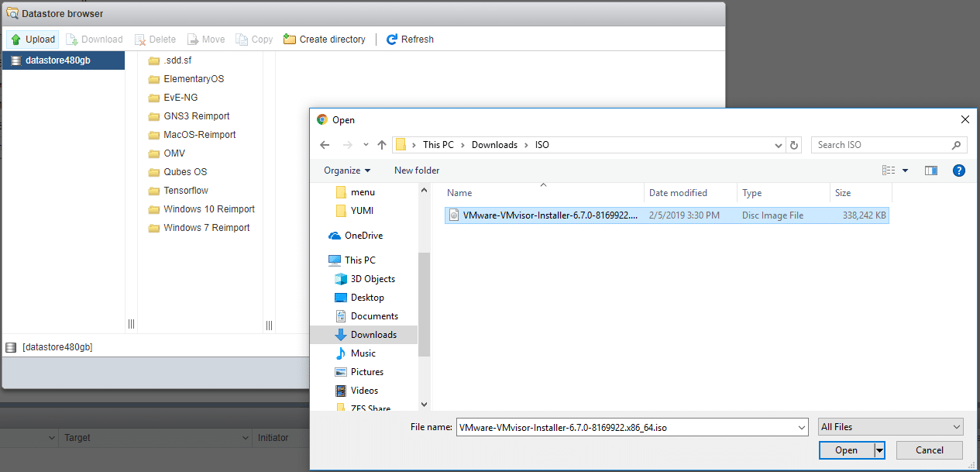Open the recent locations dropdown arrow
The height and width of the screenshot is (472, 980).
(x=366, y=146)
